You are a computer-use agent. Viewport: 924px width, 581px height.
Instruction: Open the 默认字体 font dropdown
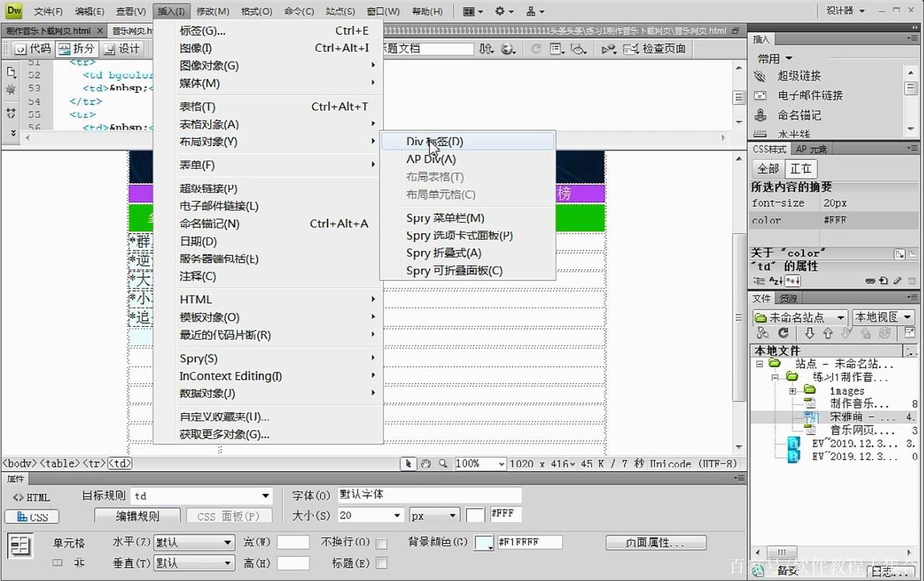[x=428, y=495]
